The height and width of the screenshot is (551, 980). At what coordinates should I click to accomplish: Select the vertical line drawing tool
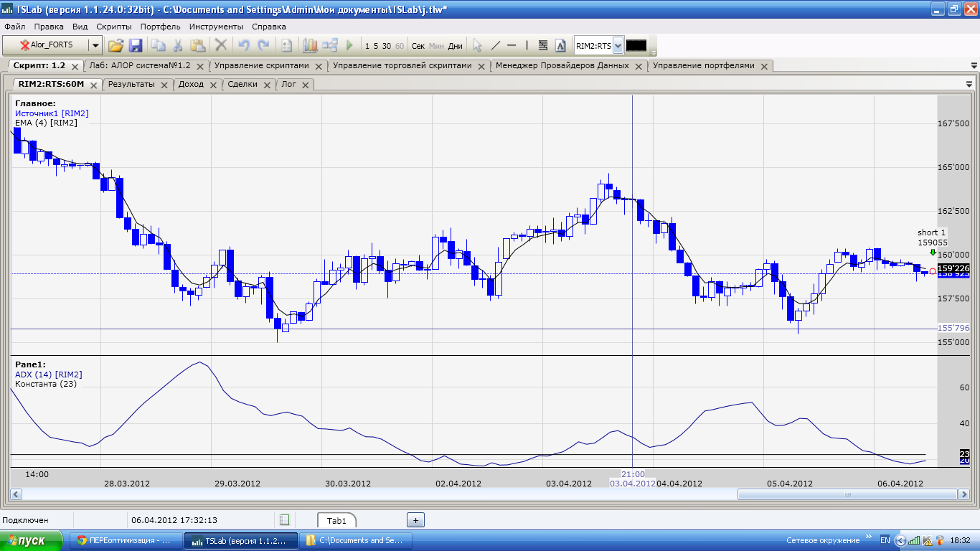click(x=527, y=45)
